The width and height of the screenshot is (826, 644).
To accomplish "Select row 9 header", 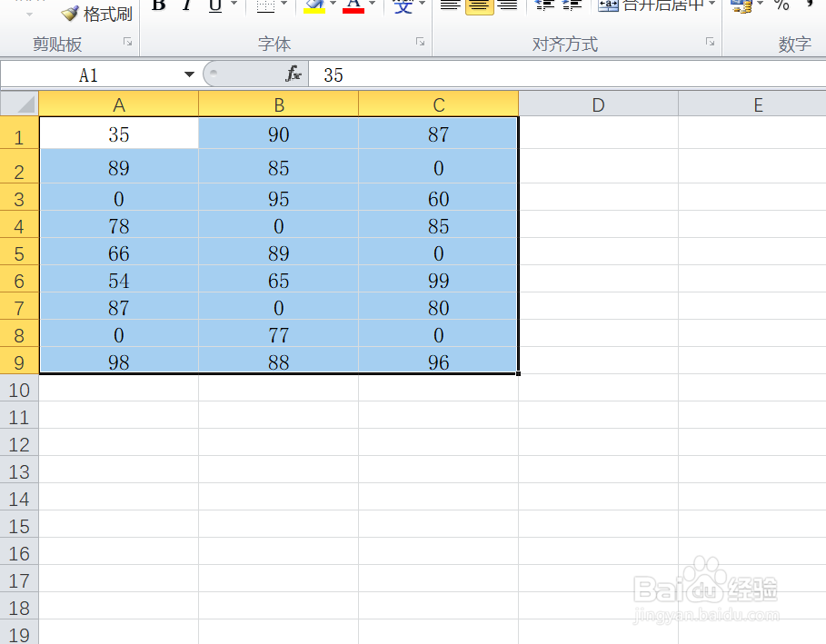I will click(19, 362).
